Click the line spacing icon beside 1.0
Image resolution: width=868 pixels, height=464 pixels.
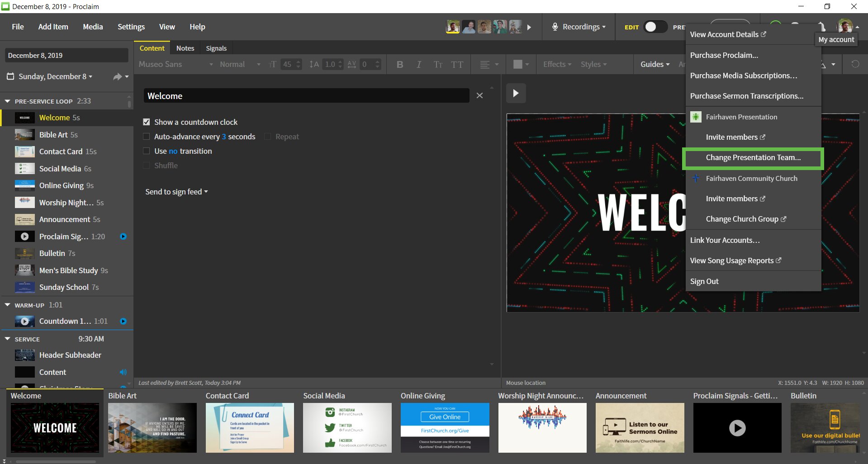pyautogui.click(x=314, y=64)
